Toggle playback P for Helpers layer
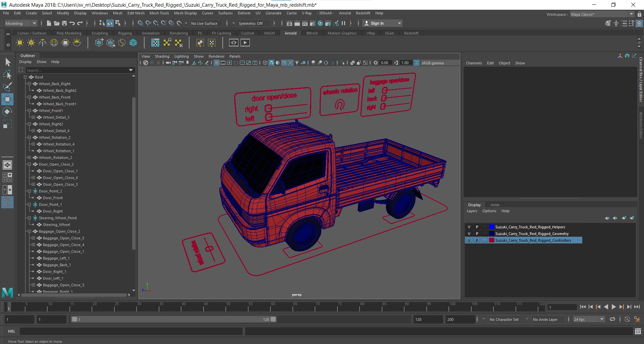This screenshot has width=644, height=344. [477, 227]
